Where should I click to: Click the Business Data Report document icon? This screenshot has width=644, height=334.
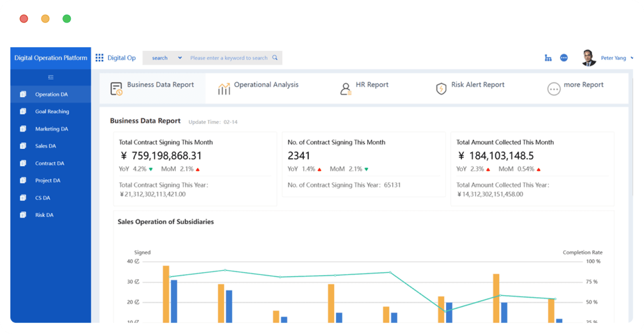click(116, 89)
